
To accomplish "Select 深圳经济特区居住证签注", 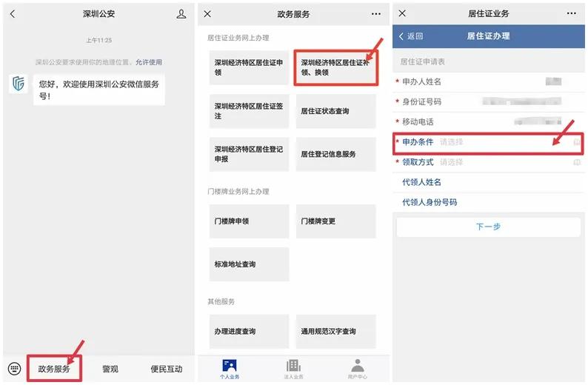I will [x=249, y=111].
